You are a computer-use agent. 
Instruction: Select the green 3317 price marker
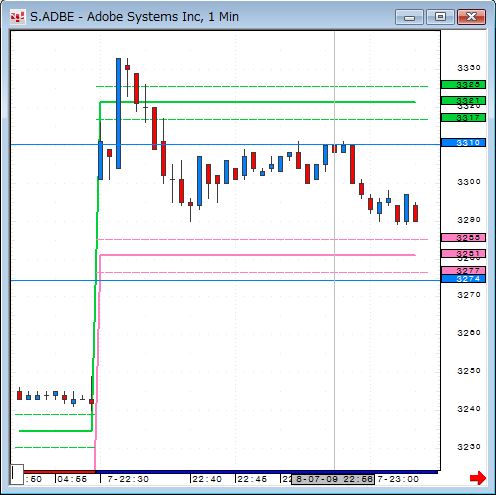click(463, 118)
